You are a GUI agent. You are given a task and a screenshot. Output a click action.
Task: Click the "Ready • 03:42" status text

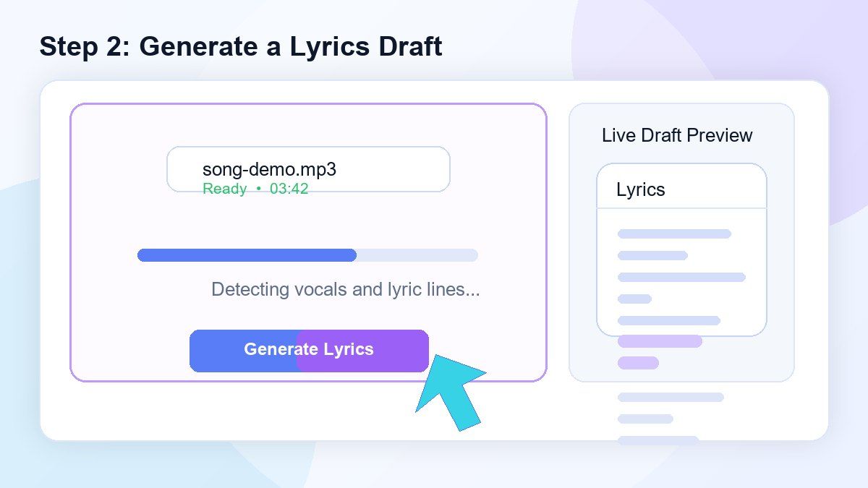click(x=255, y=189)
